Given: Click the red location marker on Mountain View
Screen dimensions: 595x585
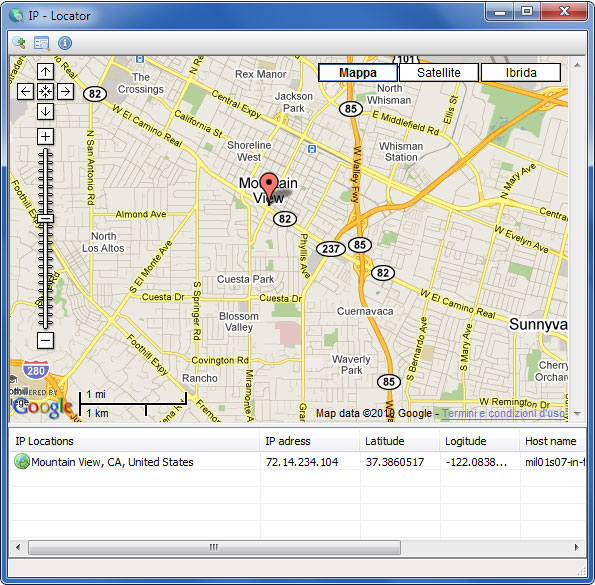Looking at the screenshot, I should click(x=269, y=188).
